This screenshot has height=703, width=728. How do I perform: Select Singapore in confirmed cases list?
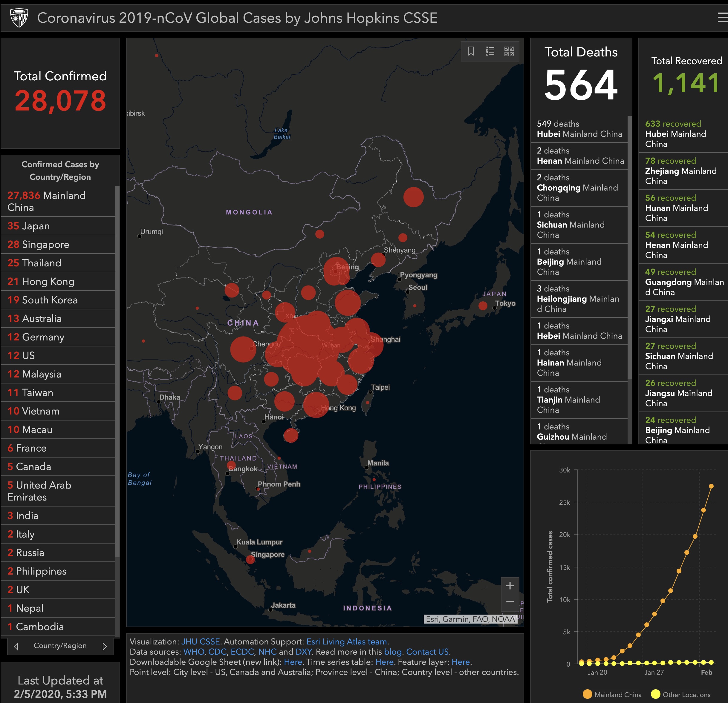(x=58, y=245)
